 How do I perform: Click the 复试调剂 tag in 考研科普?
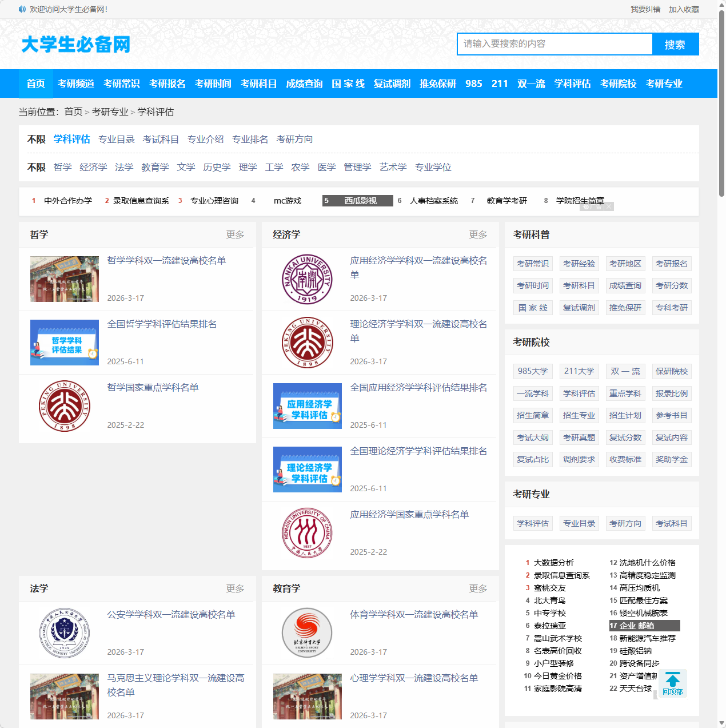tap(579, 307)
